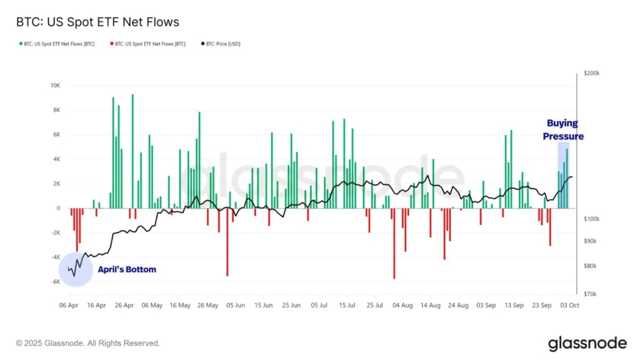Click the April's Bottom annotation text
Image resolution: width=644 pixels, height=362 pixels.
126,270
